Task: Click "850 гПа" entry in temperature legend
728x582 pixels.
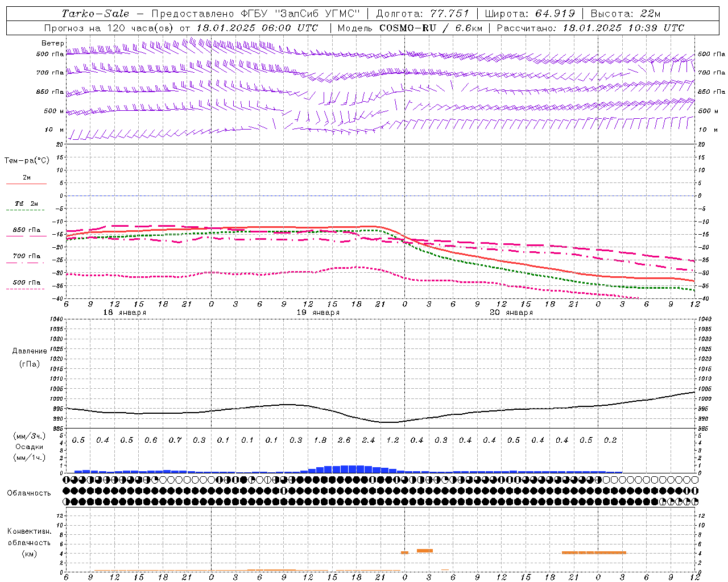Action: [26, 230]
